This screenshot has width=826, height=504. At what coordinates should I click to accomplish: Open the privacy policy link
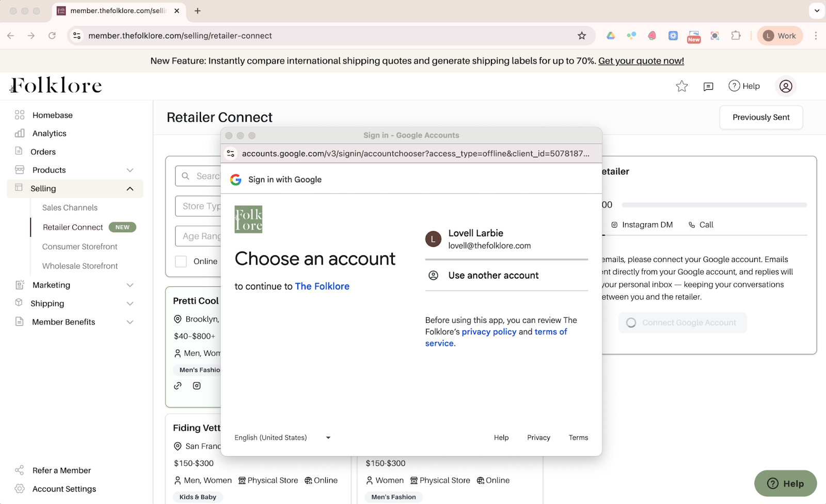tap(488, 332)
